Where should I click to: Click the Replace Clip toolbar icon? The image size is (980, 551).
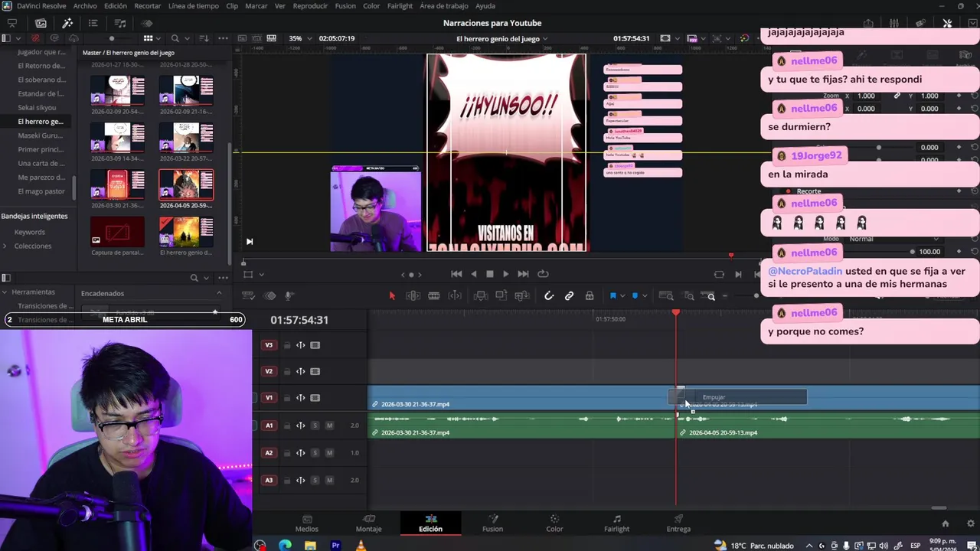[x=522, y=296]
